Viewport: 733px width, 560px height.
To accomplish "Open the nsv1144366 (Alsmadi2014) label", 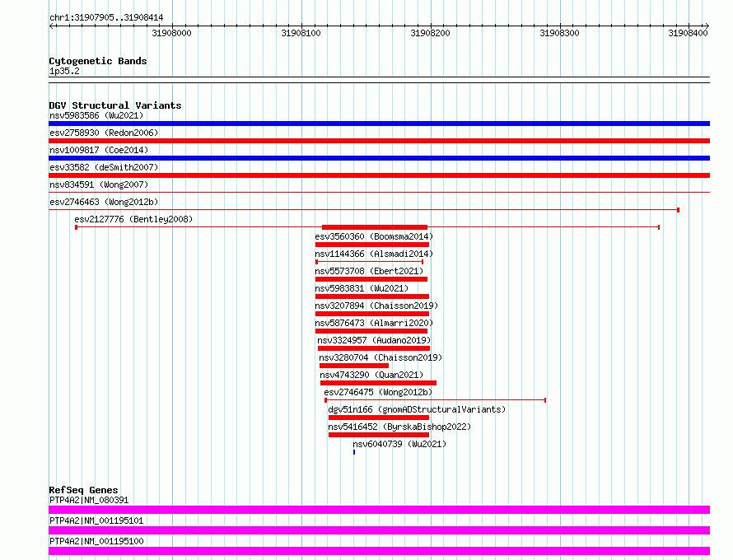I will click(x=374, y=254).
